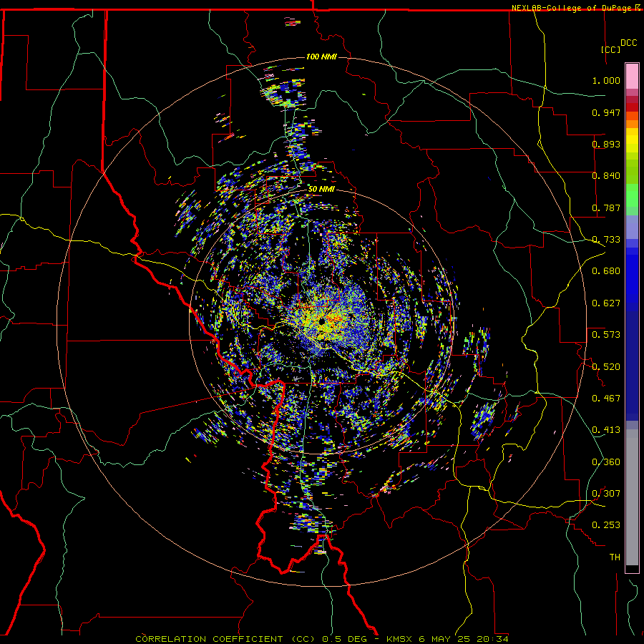Click the Correlation Coefficient product caption
Viewport: 644px width, 644px height.
[x=322, y=639]
